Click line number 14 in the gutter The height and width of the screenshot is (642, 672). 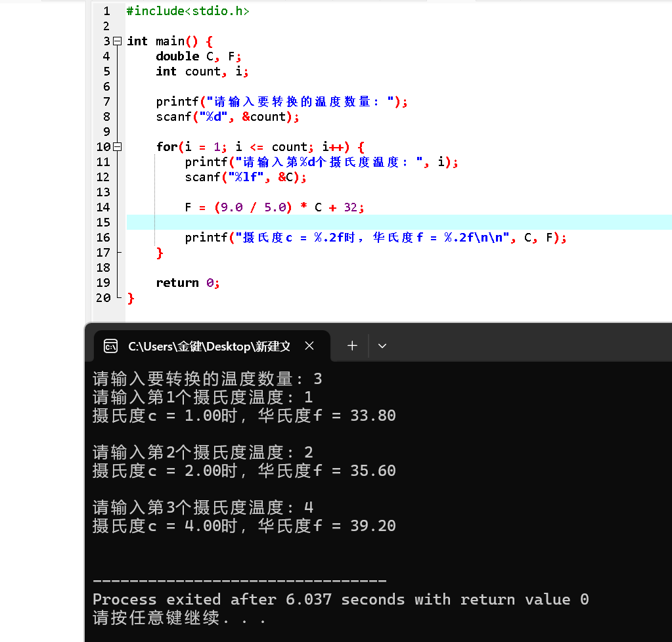point(103,207)
